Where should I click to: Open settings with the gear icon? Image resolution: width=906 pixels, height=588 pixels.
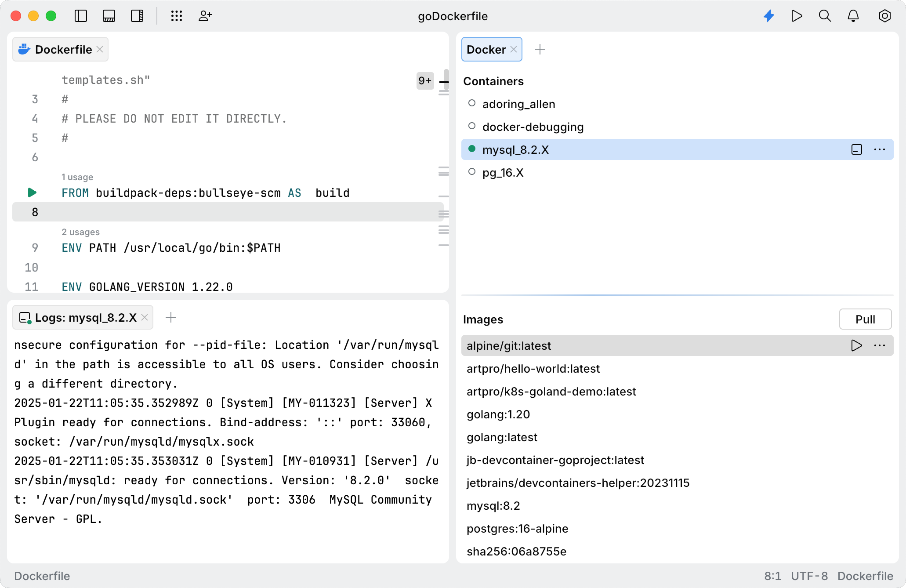pos(884,16)
